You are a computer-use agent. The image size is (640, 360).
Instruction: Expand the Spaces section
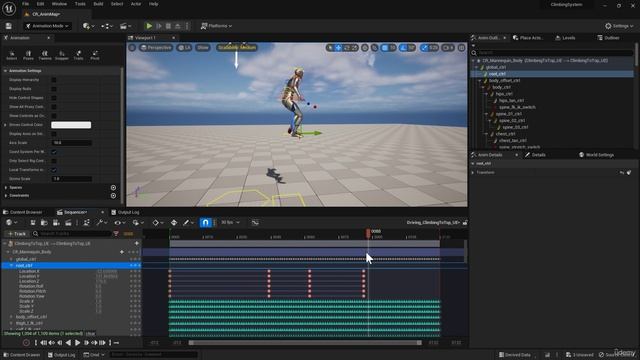click(x=6, y=187)
